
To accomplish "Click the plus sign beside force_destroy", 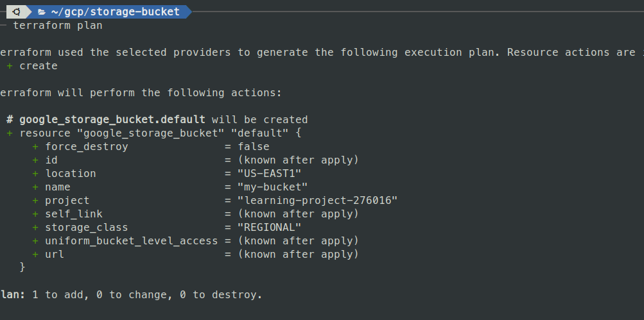I will pos(35,147).
